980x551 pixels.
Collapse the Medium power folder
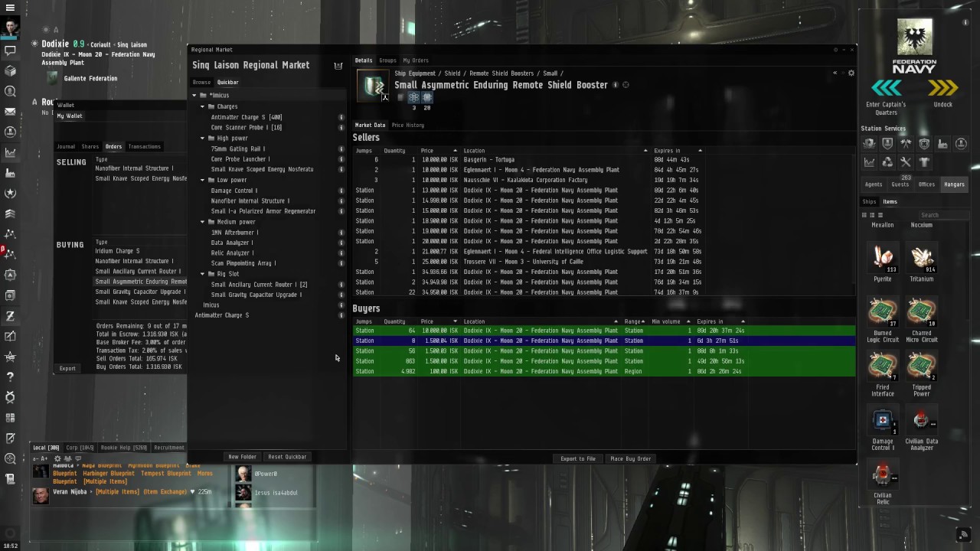202,222
